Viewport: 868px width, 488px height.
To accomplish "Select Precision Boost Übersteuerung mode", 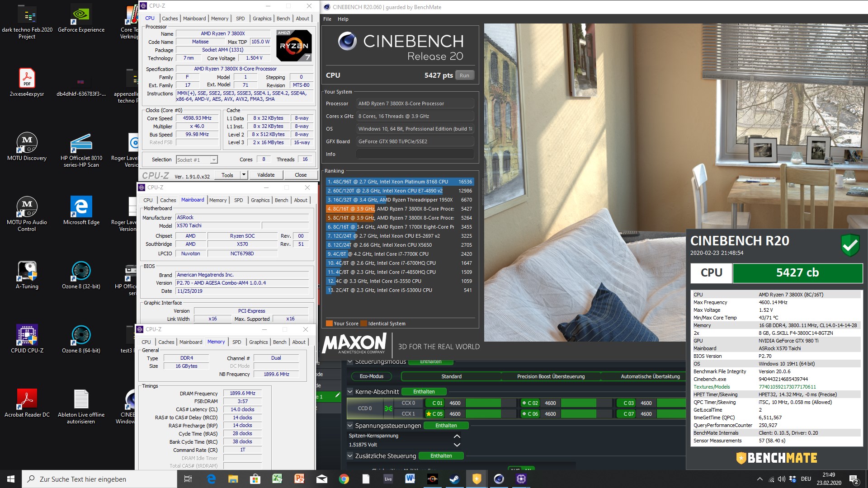I will [x=551, y=376].
